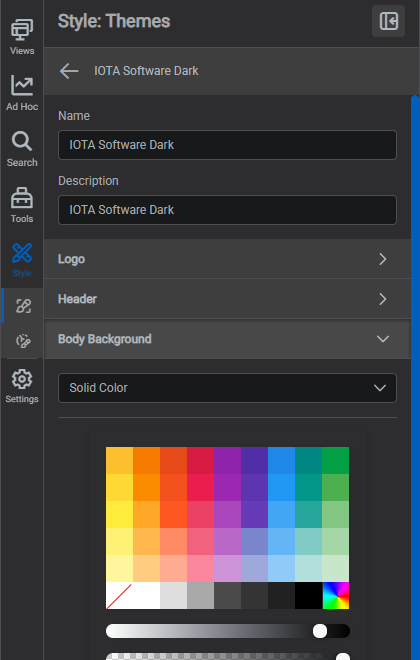
Task: Click the blue vertical scrollbar
Action: [x=415, y=378]
